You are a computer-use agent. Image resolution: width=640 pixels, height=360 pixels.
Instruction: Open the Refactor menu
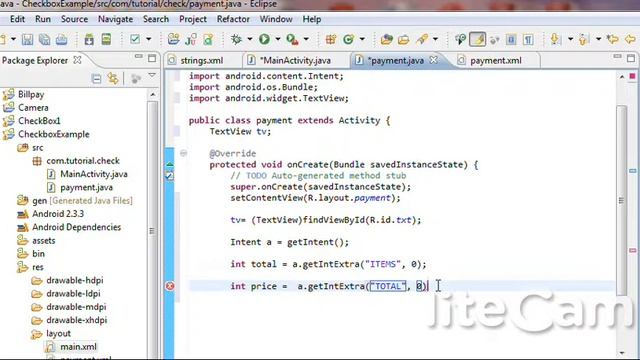tap(233, 19)
